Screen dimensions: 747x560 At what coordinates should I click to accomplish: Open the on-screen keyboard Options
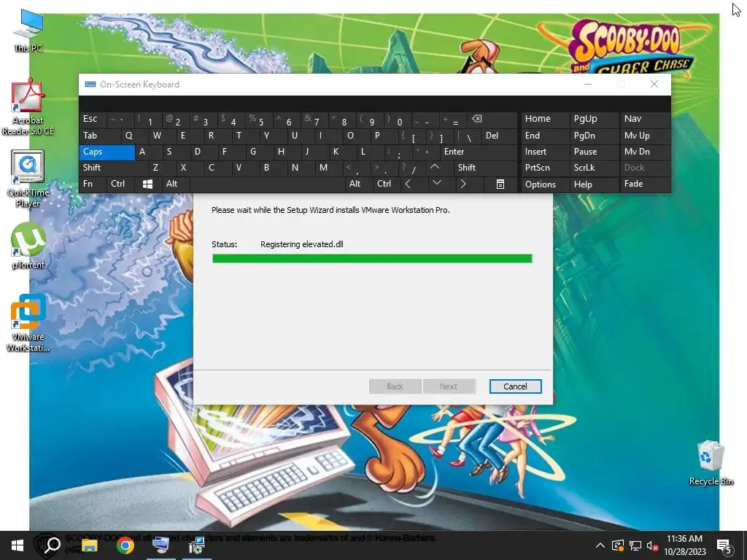(x=545, y=184)
